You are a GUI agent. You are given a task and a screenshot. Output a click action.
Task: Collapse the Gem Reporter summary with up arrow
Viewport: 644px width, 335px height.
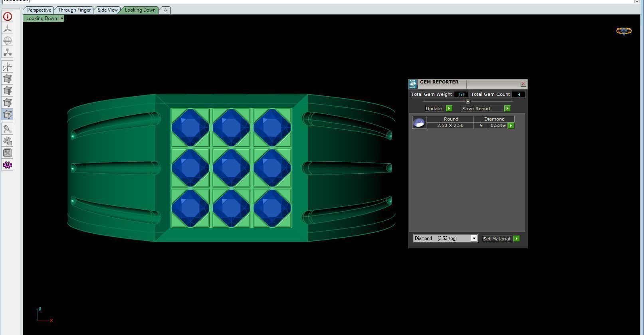(468, 101)
